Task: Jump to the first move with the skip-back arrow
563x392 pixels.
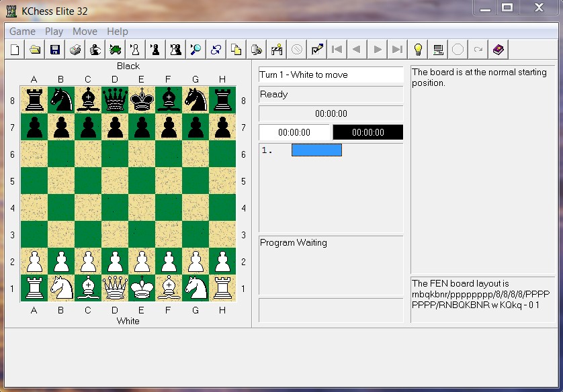Action: coord(337,49)
